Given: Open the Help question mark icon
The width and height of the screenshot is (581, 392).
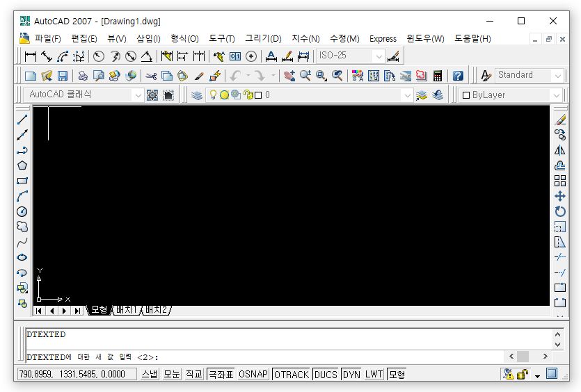Looking at the screenshot, I should [x=458, y=76].
